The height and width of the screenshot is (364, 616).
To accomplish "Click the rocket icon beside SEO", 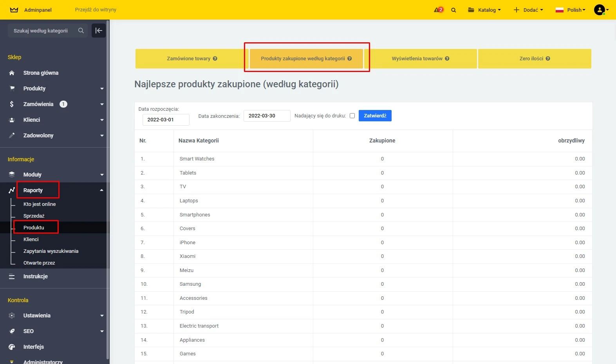I will coord(12,331).
